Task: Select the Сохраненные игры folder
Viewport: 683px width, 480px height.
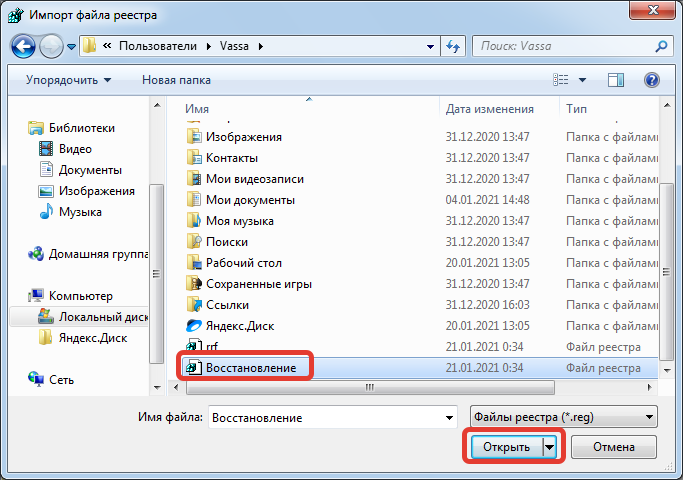Action: pyautogui.click(x=259, y=284)
